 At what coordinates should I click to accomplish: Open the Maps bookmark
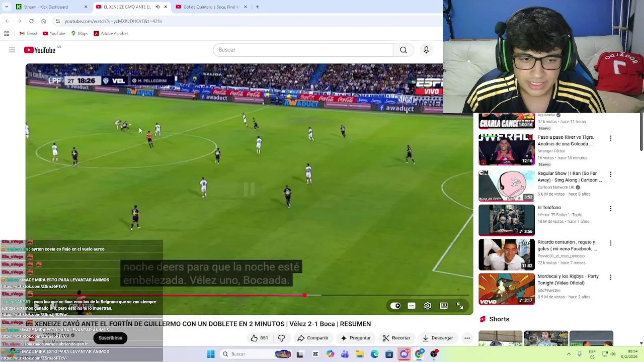point(79,34)
